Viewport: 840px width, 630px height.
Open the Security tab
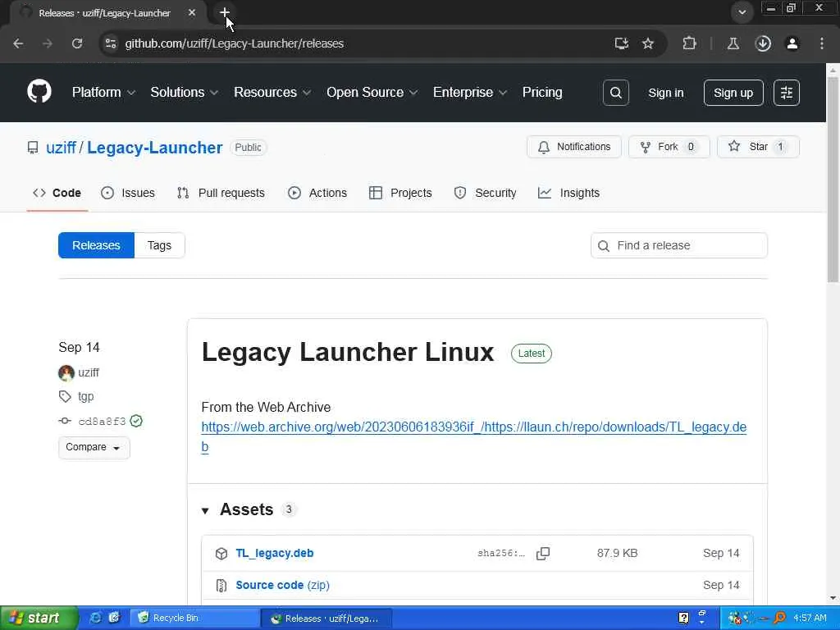(486, 193)
